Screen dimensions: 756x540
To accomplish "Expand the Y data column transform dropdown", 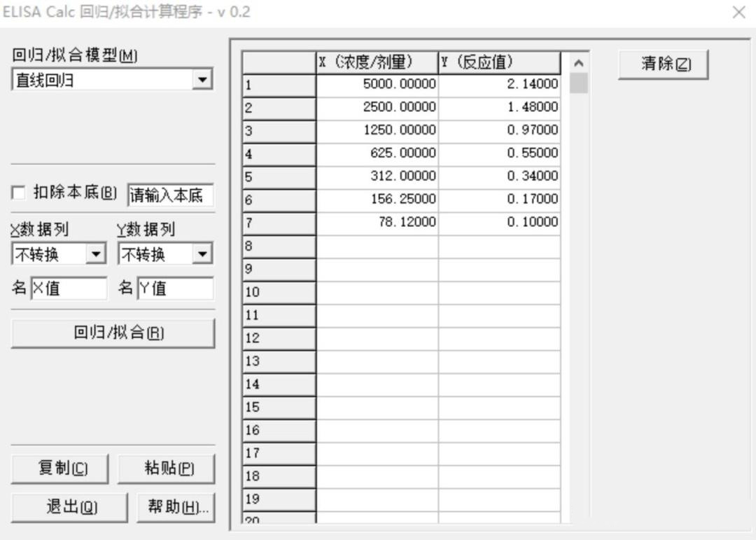I will [203, 254].
